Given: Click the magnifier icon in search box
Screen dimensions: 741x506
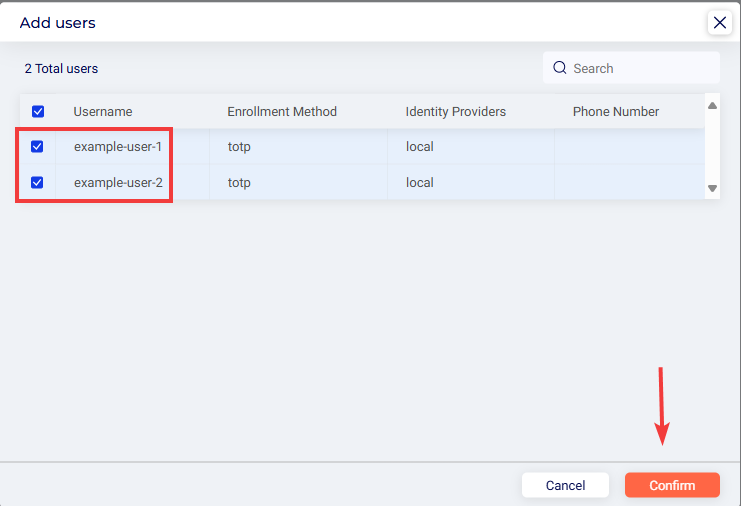Looking at the screenshot, I should point(560,68).
